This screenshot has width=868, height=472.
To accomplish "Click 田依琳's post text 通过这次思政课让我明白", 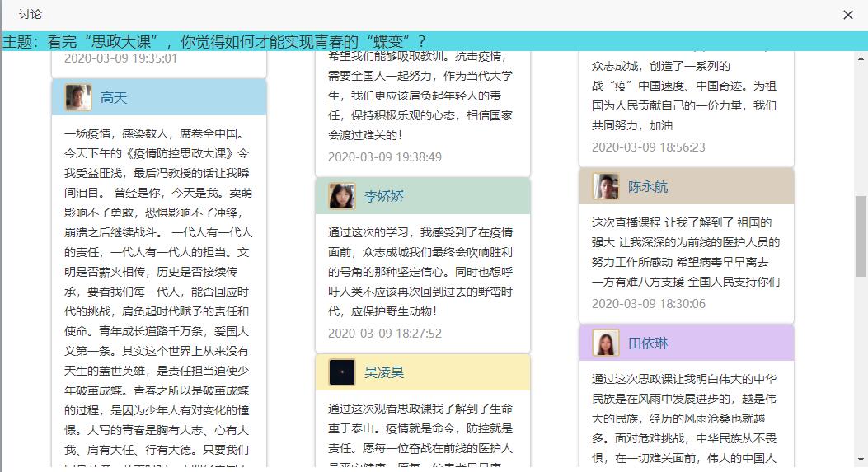I will 684,418.
